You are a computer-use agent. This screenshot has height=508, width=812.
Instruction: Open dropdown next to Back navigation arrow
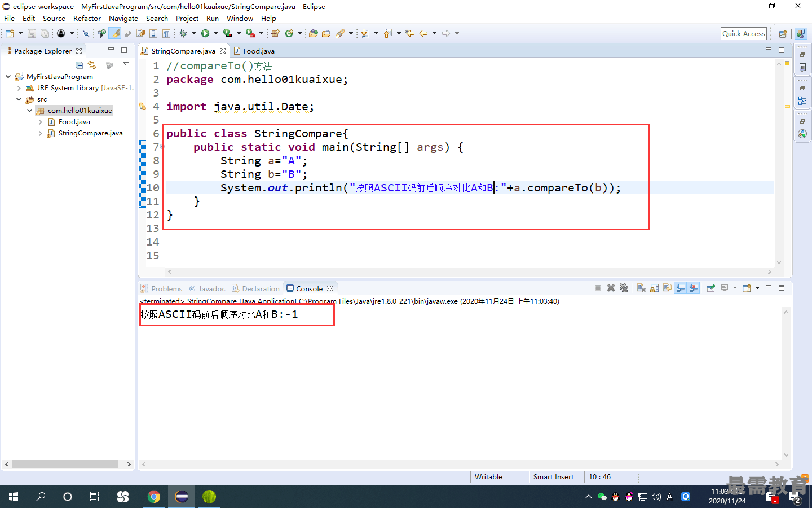[x=434, y=33]
